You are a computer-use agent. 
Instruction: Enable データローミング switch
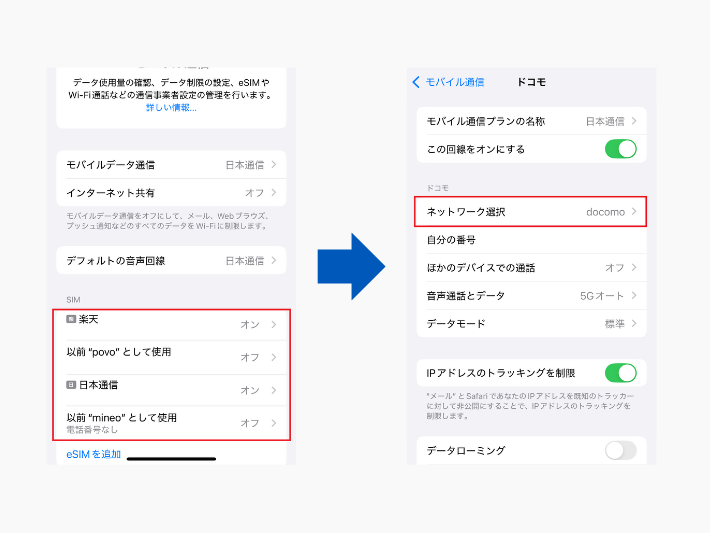tap(620, 450)
